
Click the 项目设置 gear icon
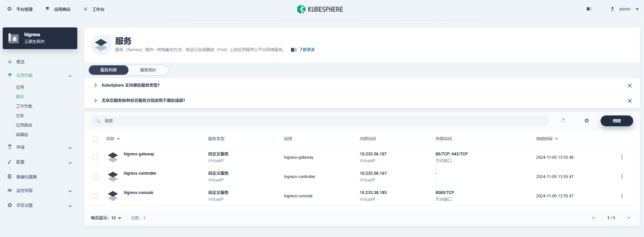tap(10, 205)
